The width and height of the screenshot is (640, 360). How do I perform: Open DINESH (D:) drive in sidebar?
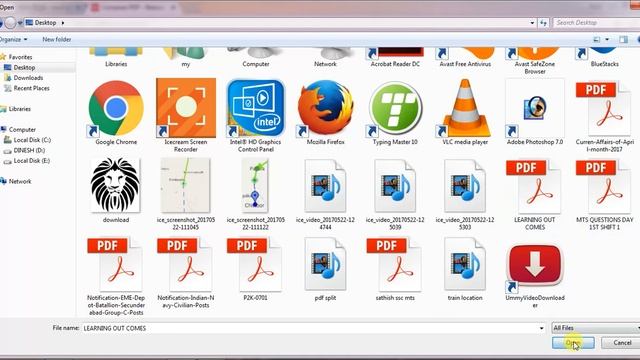[x=29, y=150]
